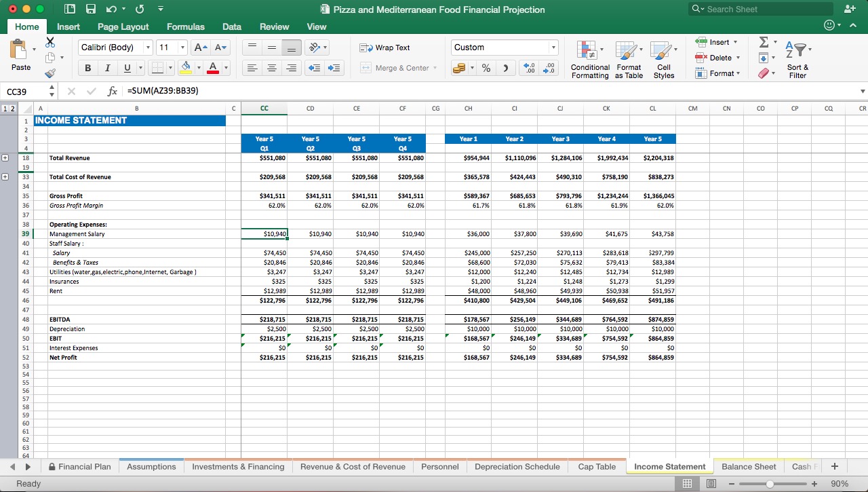This screenshot has height=492, width=868.
Task: Click the Fill down icon
Action: [764, 58]
